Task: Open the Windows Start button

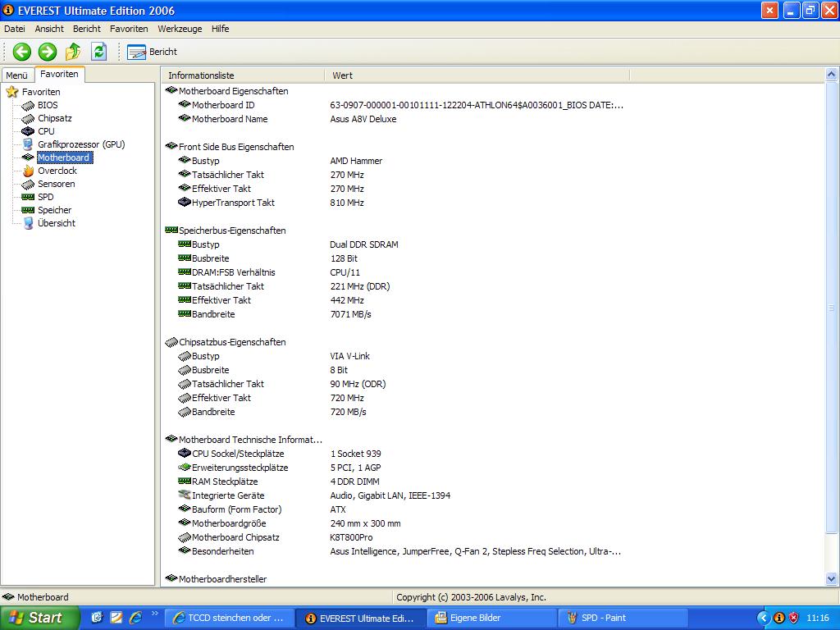Action: [39, 618]
